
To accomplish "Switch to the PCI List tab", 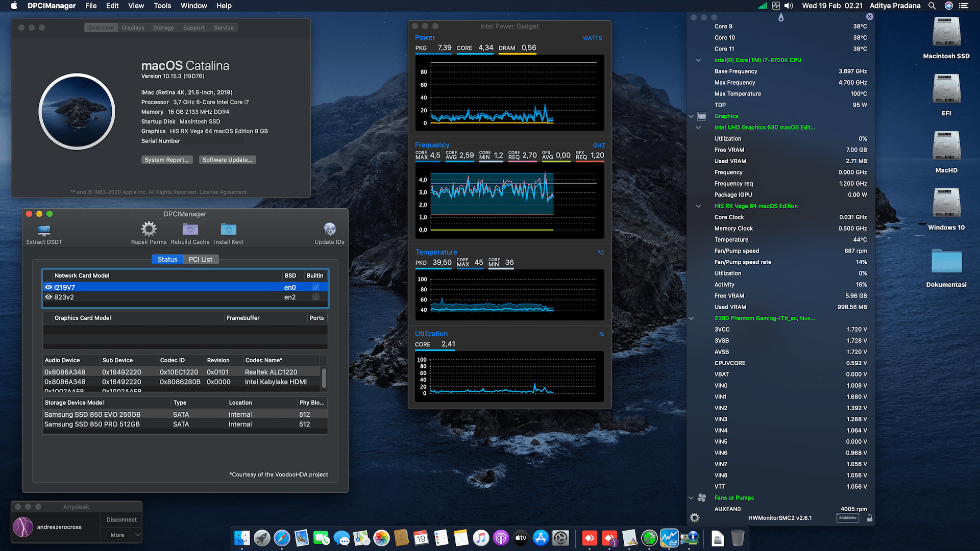I will (201, 259).
